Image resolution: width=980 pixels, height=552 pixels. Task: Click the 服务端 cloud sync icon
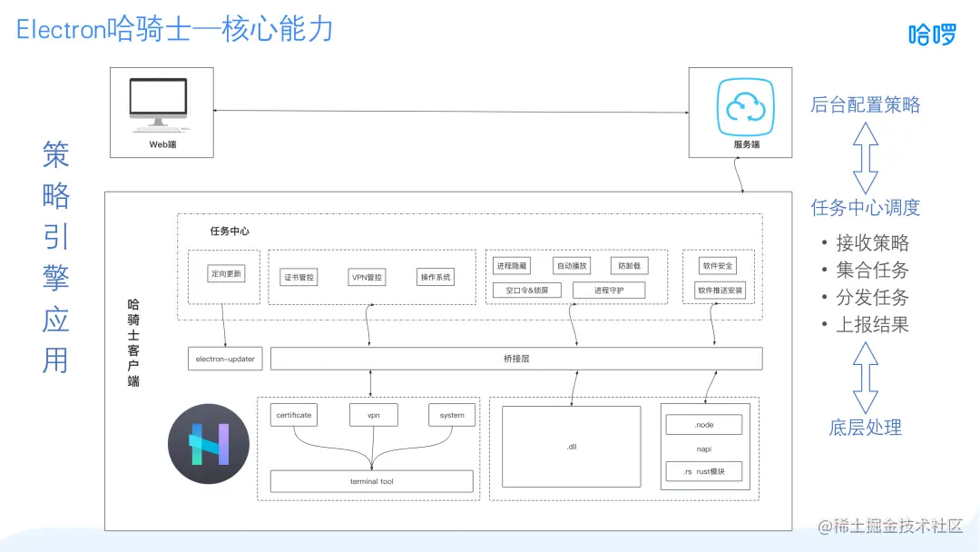pyautogui.click(x=746, y=107)
